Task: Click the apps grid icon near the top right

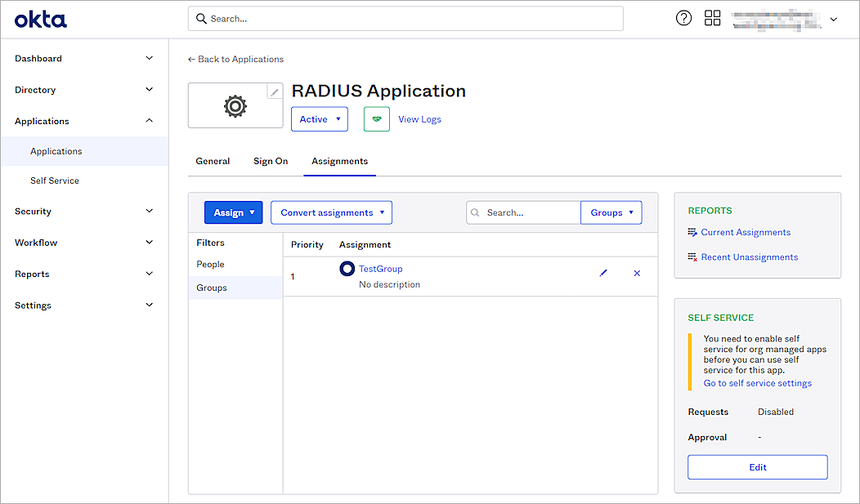Action: tap(712, 17)
